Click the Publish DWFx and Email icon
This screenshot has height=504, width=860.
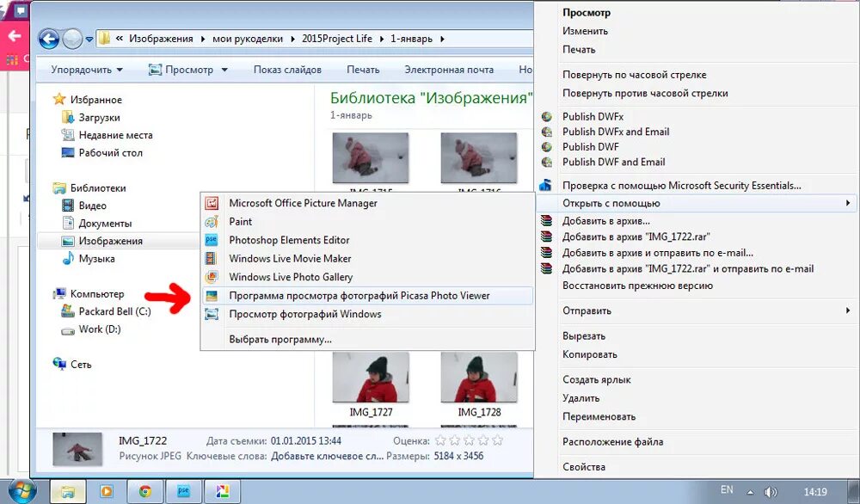(546, 132)
